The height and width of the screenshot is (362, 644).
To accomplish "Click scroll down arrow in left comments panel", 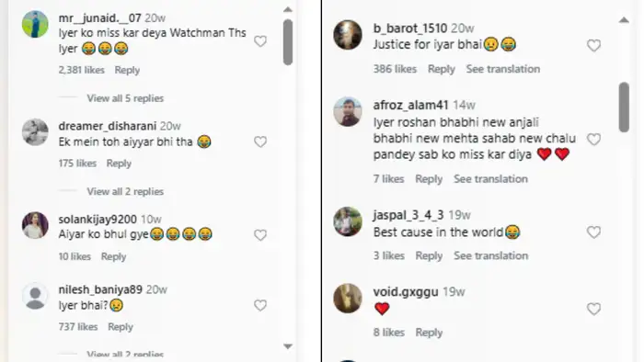I will pos(288,346).
